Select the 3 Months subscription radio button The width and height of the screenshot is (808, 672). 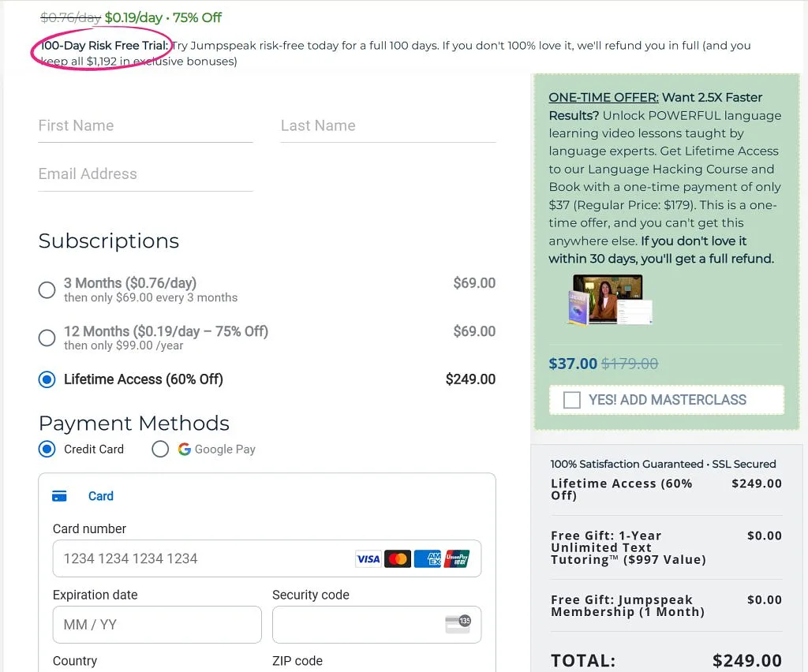pyautogui.click(x=47, y=290)
